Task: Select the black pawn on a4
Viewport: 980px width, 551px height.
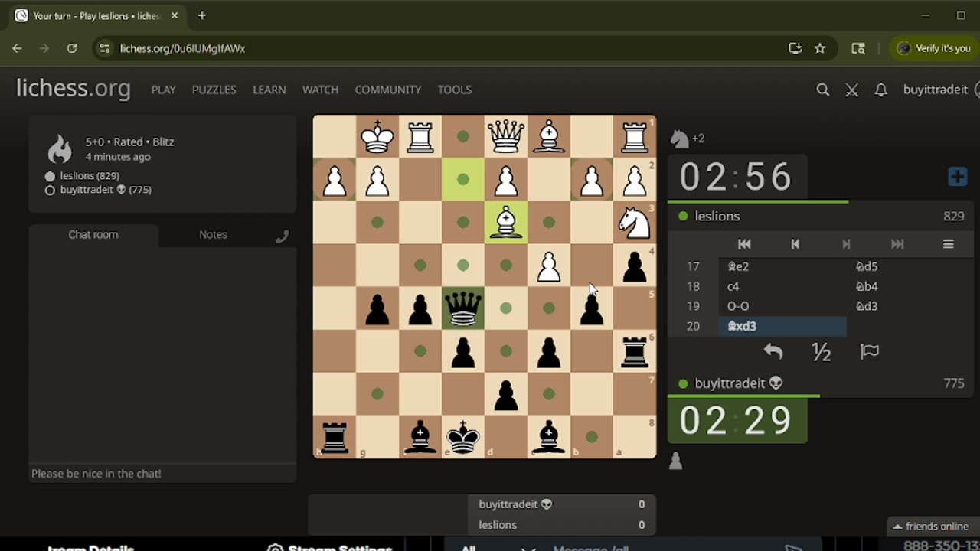Action: click(635, 266)
